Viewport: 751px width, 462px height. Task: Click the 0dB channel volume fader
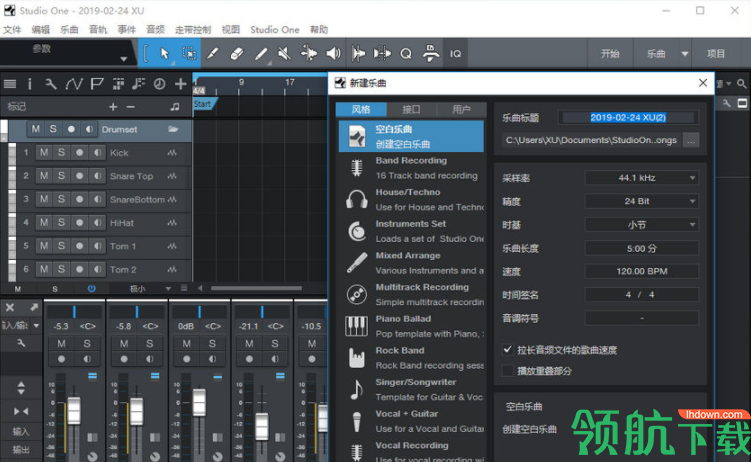(x=199, y=402)
